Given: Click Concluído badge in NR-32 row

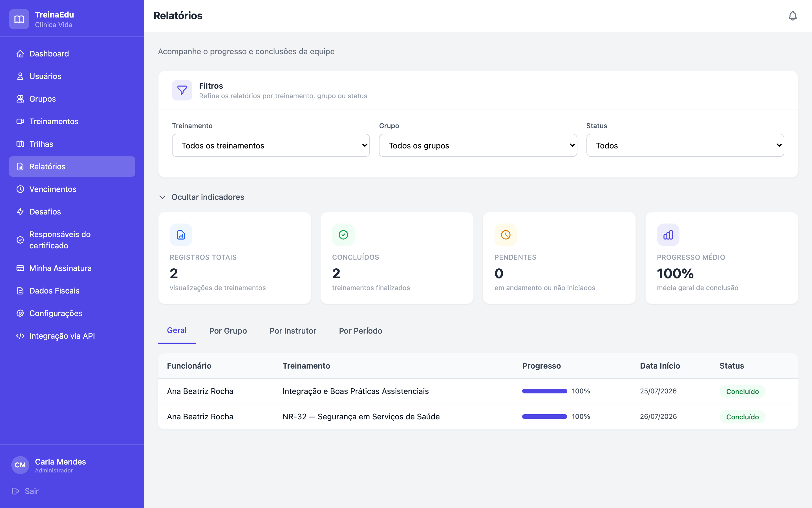Looking at the screenshot, I should pyautogui.click(x=742, y=417).
